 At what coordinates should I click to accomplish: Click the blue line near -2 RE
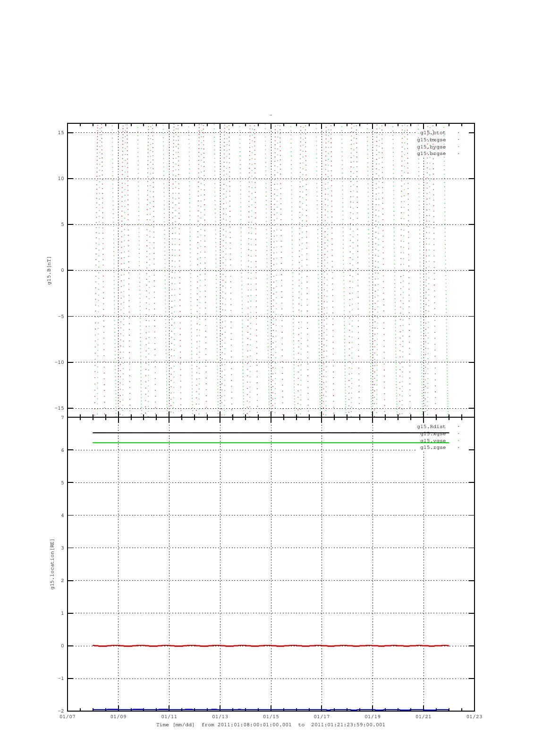[271, 710]
